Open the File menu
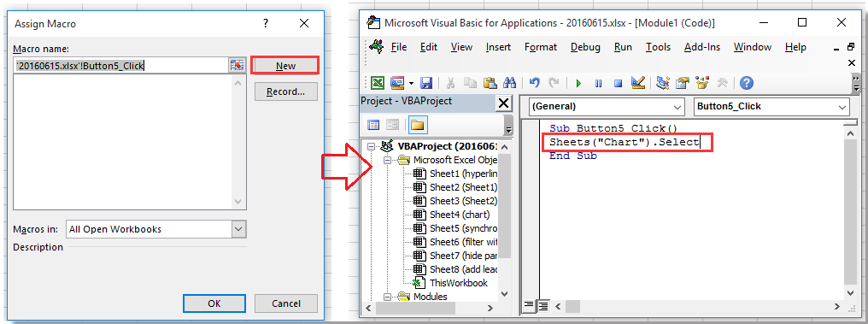Image resolution: width=868 pixels, height=324 pixels. pyautogui.click(x=399, y=47)
